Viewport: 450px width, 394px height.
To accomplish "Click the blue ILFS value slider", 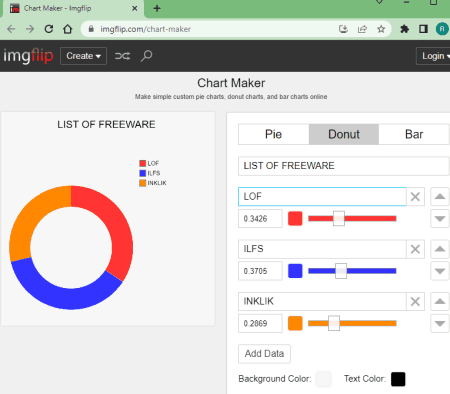I will [x=352, y=271].
